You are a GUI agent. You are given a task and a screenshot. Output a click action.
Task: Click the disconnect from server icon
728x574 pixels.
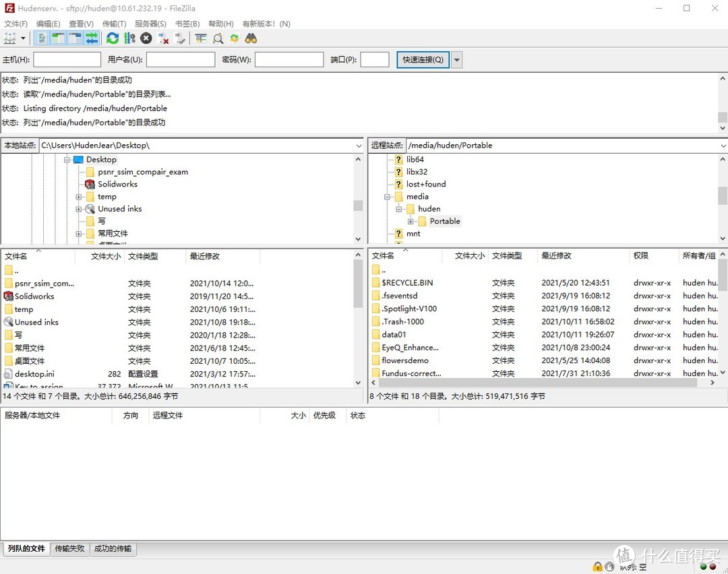[x=163, y=38]
